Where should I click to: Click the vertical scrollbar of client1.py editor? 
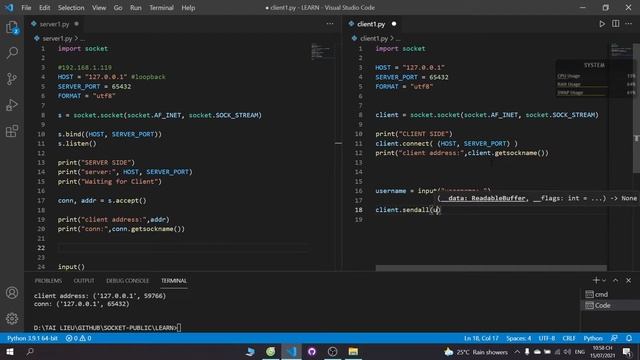point(637,108)
